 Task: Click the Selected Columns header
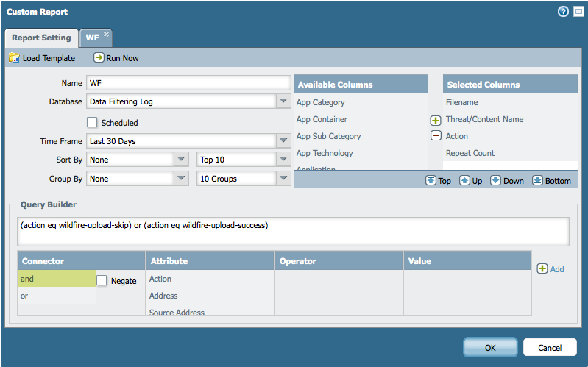(x=510, y=84)
